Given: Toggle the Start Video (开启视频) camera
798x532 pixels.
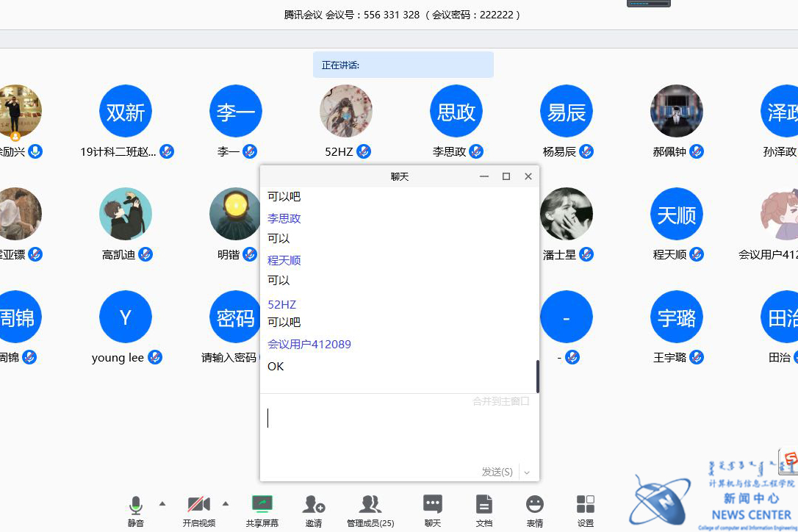Looking at the screenshot, I should click(x=198, y=504).
